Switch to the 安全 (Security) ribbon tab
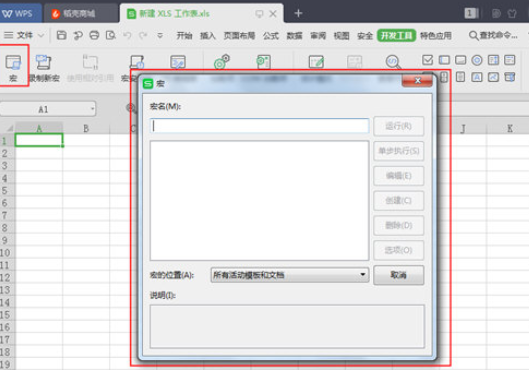The width and height of the screenshot is (529, 370). coord(365,35)
